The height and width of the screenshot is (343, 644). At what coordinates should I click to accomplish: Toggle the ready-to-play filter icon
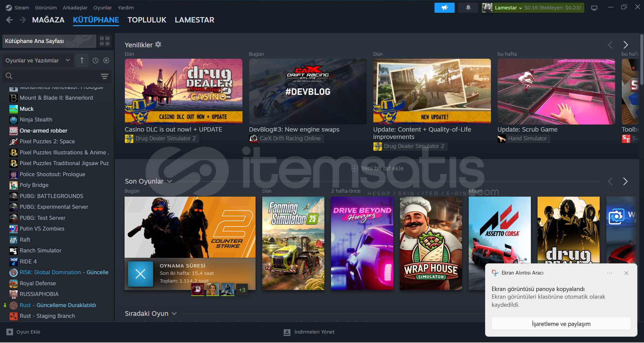tap(106, 60)
